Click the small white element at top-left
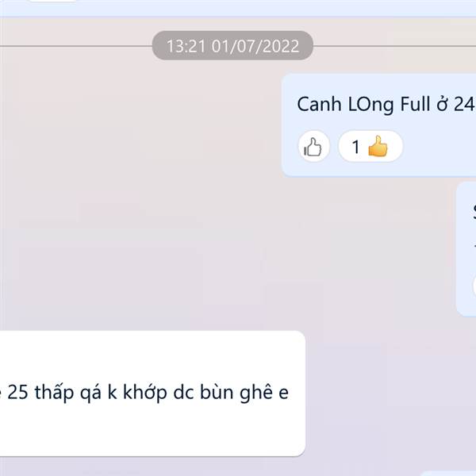This screenshot has height=476, width=476. click(x=52, y=1)
